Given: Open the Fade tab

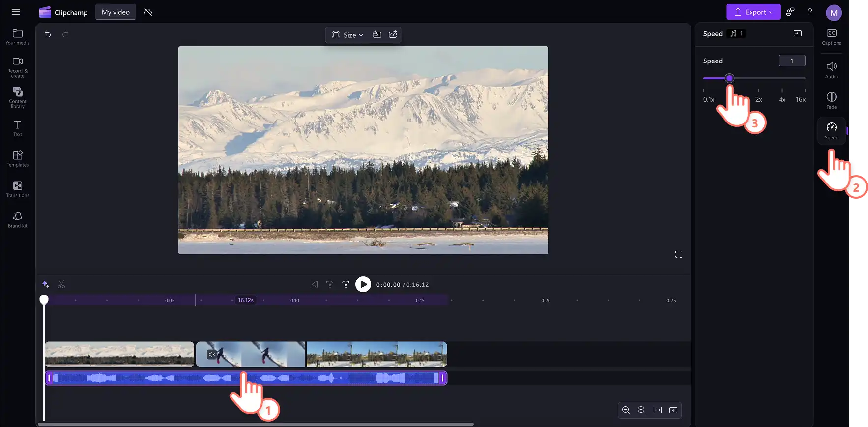Looking at the screenshot, I should (832, 100).
